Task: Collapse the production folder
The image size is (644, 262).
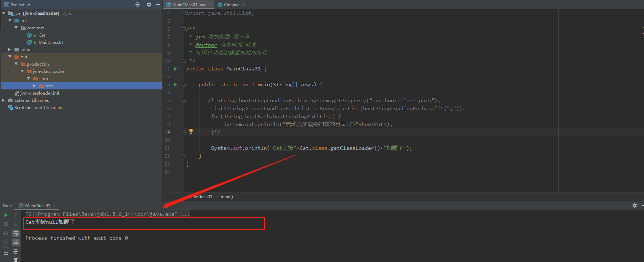Action: (x=16, y=64)
